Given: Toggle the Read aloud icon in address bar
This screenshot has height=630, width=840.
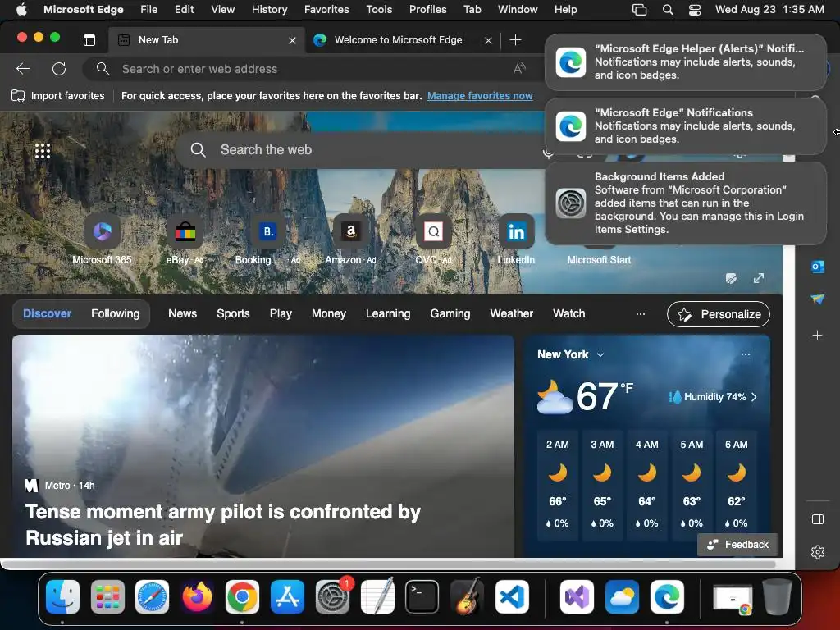Looking at the screenshot, I should [x=519, y=69].
